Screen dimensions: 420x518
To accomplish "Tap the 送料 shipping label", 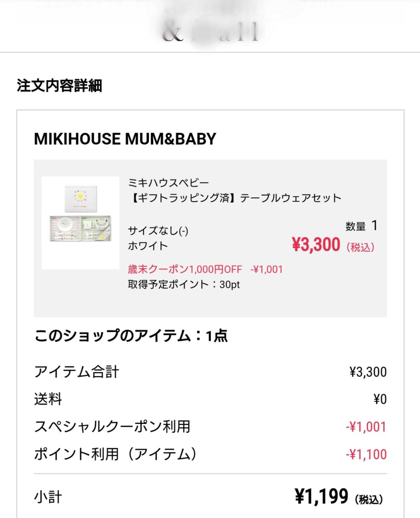I will (48, 399).
